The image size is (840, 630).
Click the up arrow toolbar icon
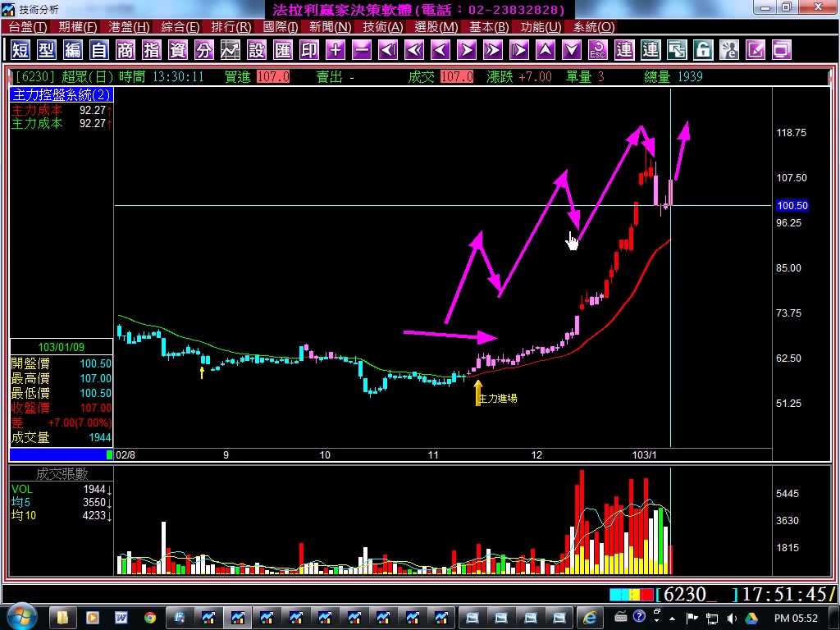tap(546, 50)
